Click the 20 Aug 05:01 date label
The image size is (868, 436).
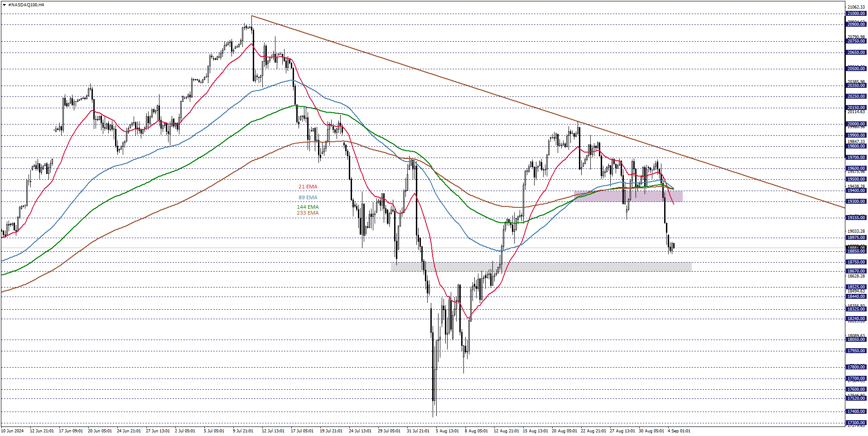[x=564, y=431]
